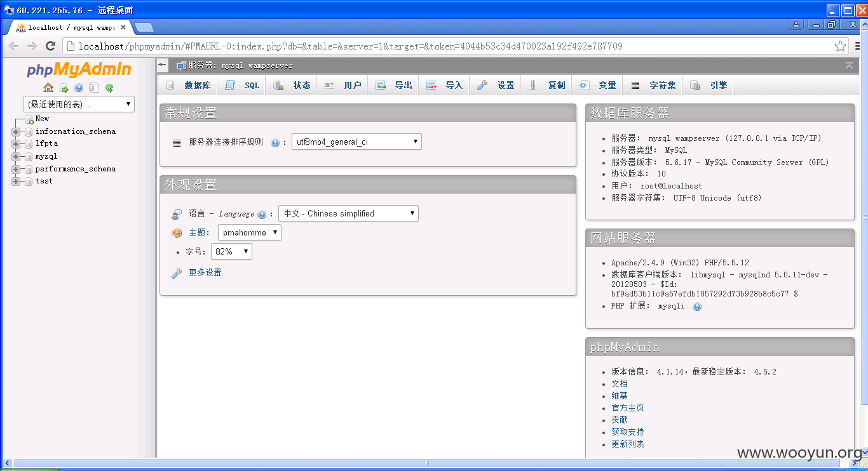The image size is (868, 471).
Task: Expand the information_schema database node
Action: point(16,132)
